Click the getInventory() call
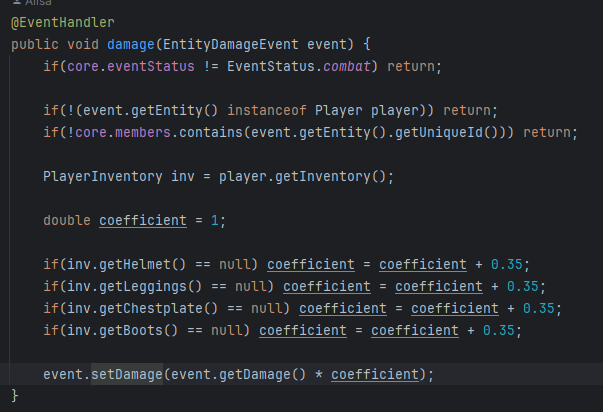Viewport: 603px width, 412px height. coord(331,177)
